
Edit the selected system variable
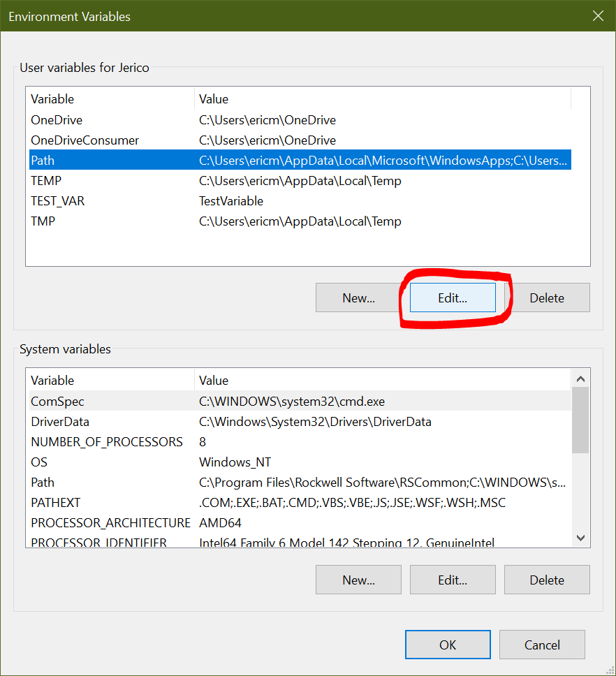coord(453,580)
